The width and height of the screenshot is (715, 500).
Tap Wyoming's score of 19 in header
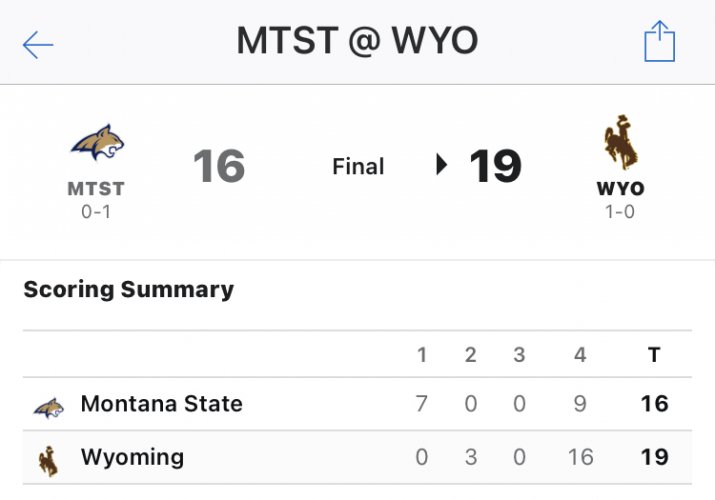(496, 165)
